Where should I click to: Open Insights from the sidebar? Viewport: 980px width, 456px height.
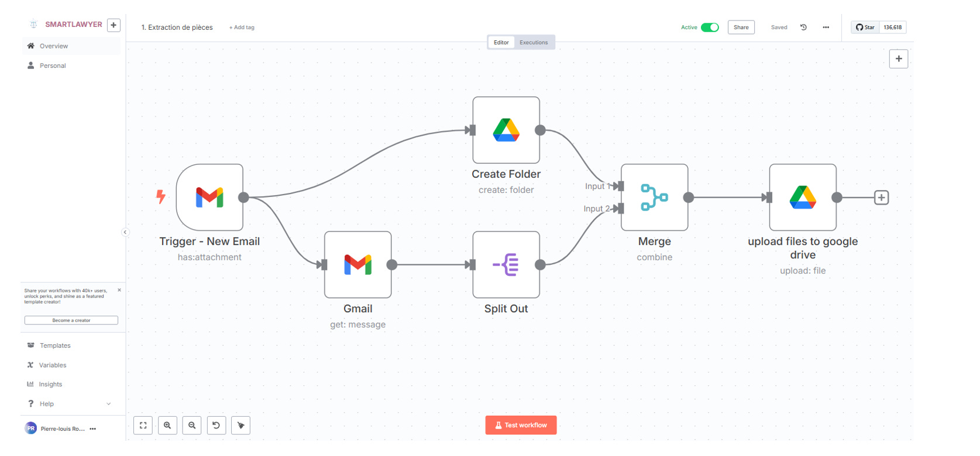(71, 384)
